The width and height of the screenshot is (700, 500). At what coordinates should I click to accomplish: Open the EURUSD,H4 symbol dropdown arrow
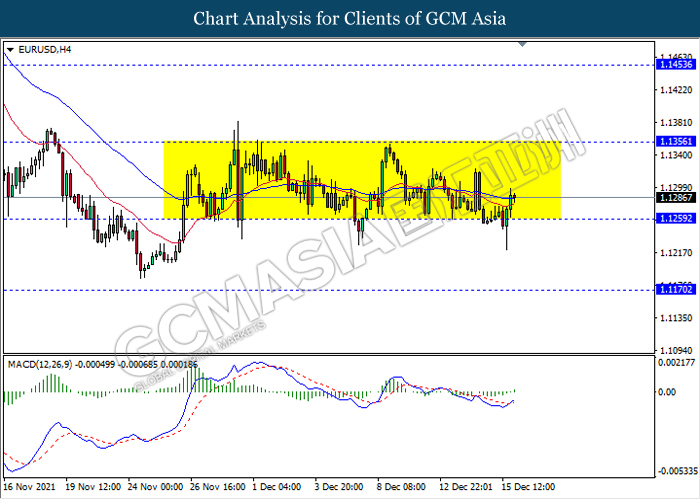pos(10,50)
